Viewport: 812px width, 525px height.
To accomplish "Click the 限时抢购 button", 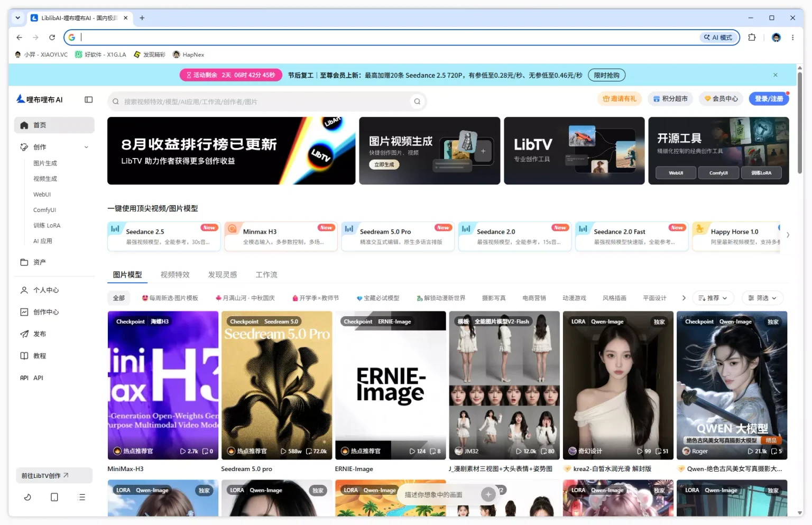I will pos(606,75).
